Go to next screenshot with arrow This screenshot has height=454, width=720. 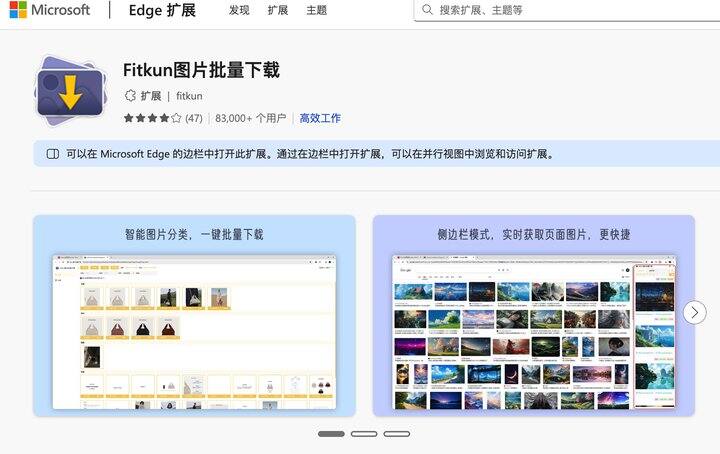coord(695,313)
